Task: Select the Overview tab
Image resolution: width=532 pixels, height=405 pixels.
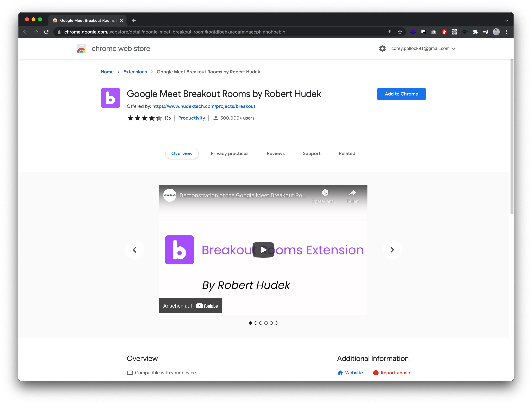Action: click(x=182, y=154)
